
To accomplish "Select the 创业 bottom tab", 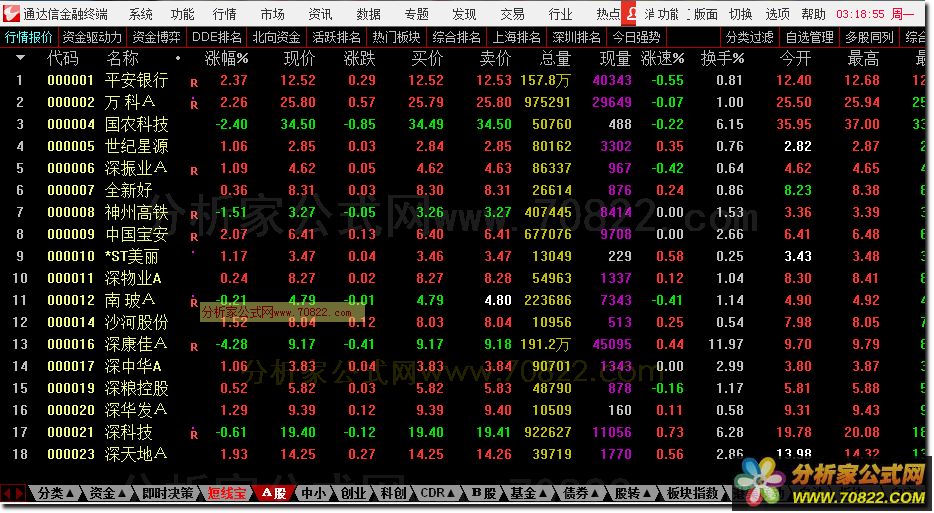I will pos(353,493).
